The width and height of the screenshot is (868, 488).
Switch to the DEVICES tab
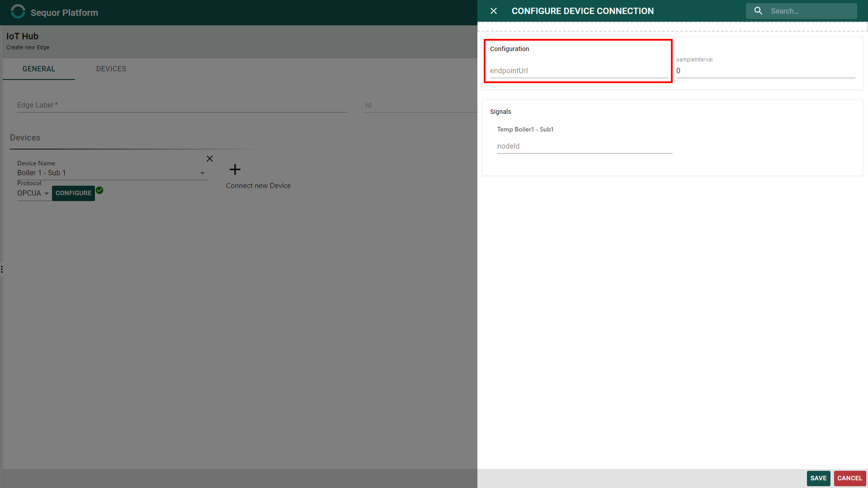[111, 69]
